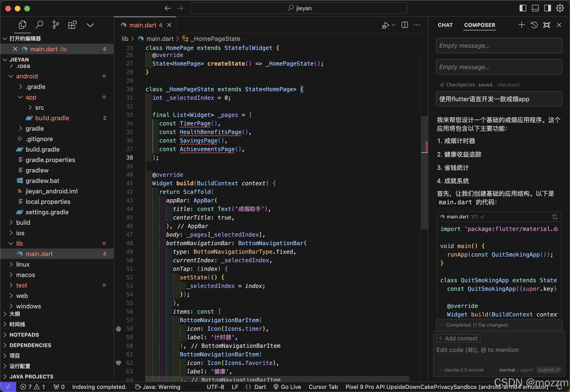Collapse the android folder
Screen dimensions: 570x392
[11, 76]
